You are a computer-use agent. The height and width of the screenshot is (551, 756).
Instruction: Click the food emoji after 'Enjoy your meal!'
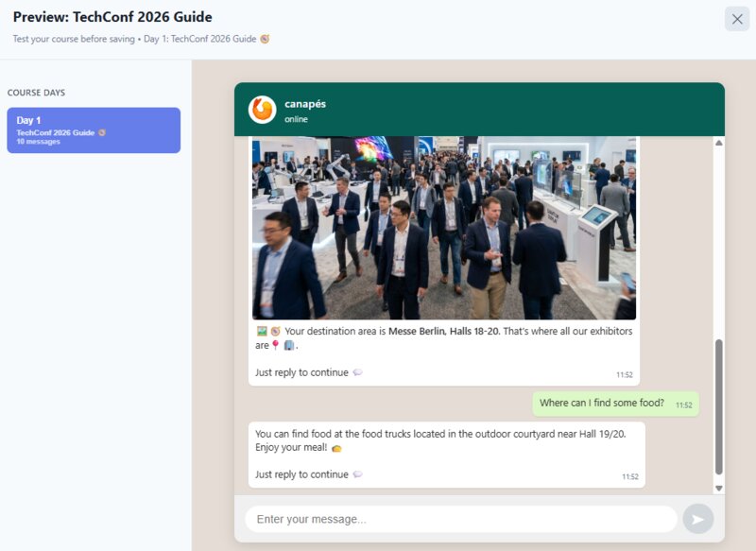336,447
